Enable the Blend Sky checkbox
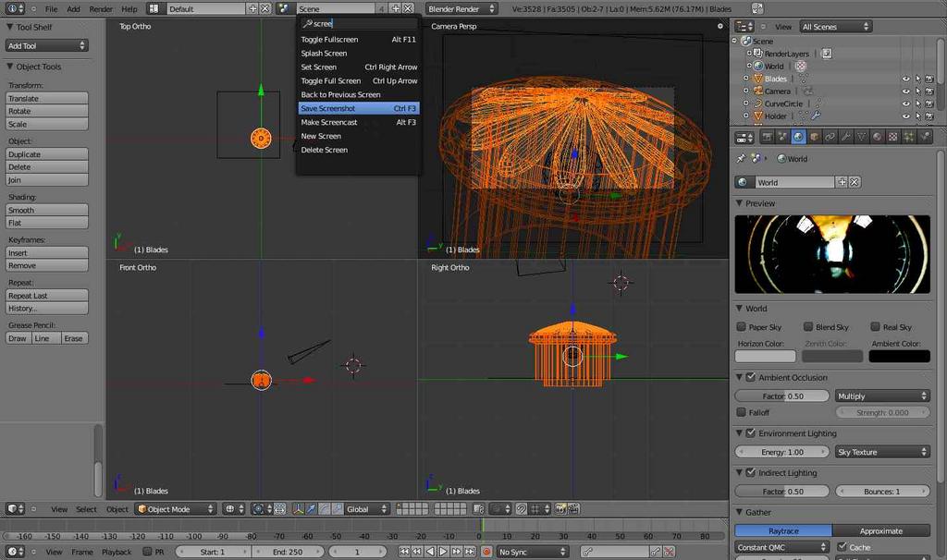The width and height of the screenshot is (947, 560). coord(808,326)
